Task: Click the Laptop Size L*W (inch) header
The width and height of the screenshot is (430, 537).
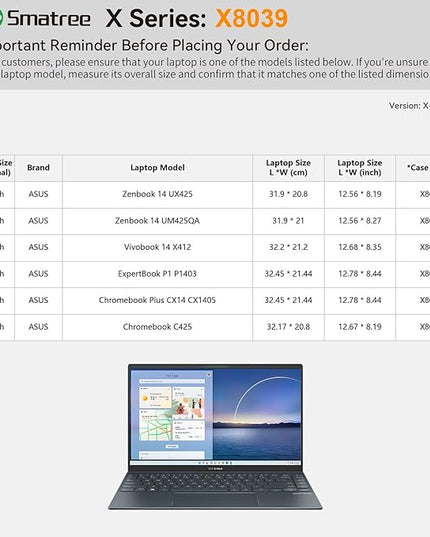Action: pos(360,167)
